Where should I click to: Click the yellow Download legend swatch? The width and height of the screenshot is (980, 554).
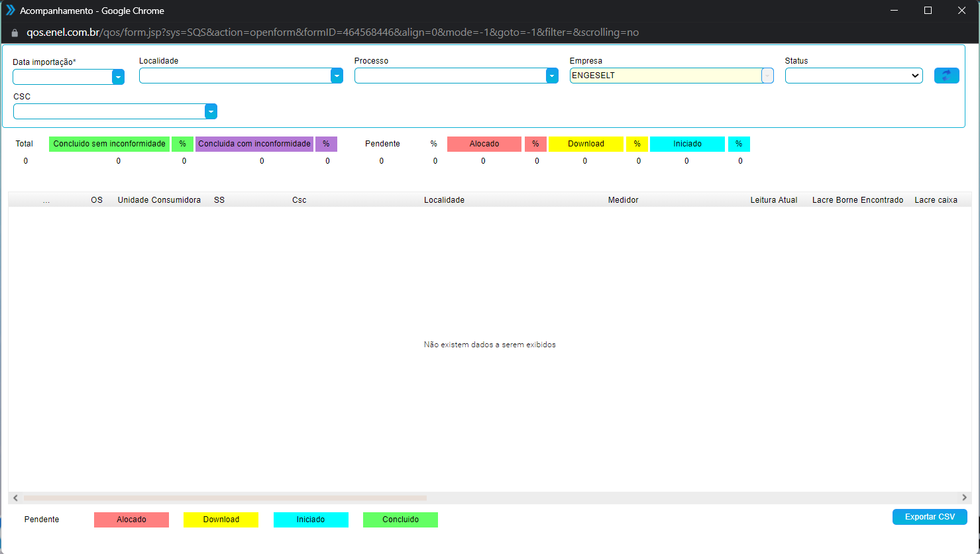[x=221, y=520]
